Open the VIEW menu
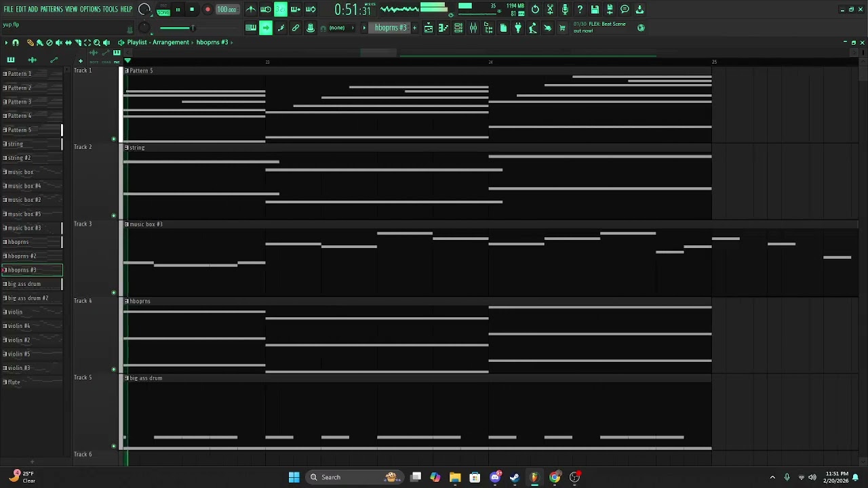 71,9
